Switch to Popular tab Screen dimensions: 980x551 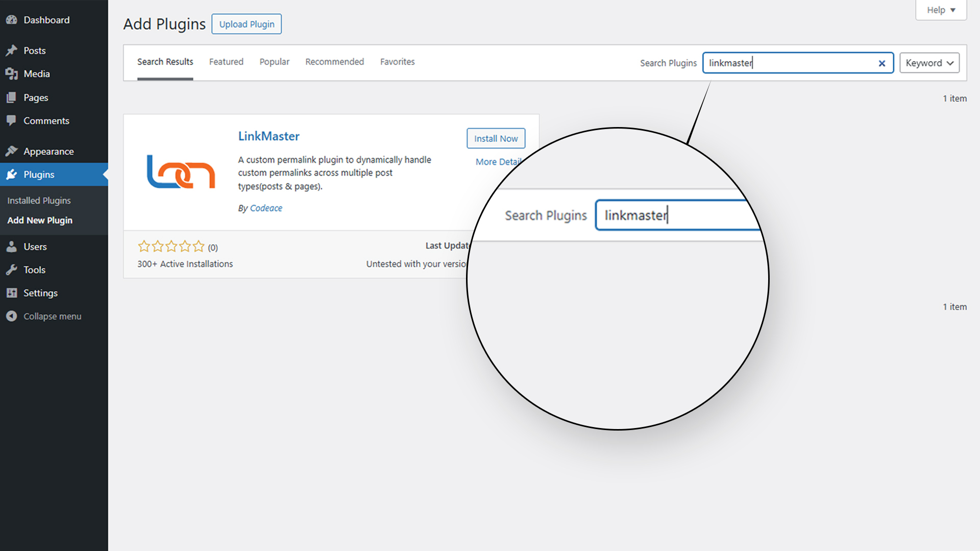click(274, 62)
